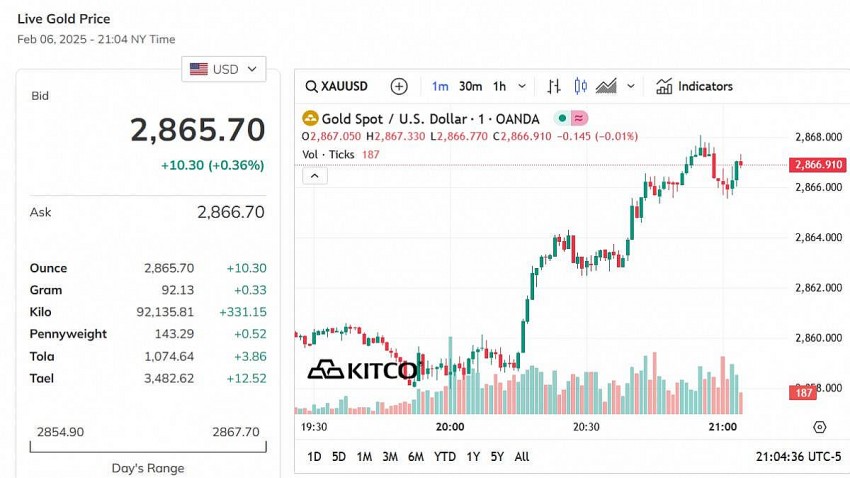This screenshot has width=850, height=478.
Task: Click the compare/add symbol plus icon
Action: pyautogui.click(x=399, y=87)
